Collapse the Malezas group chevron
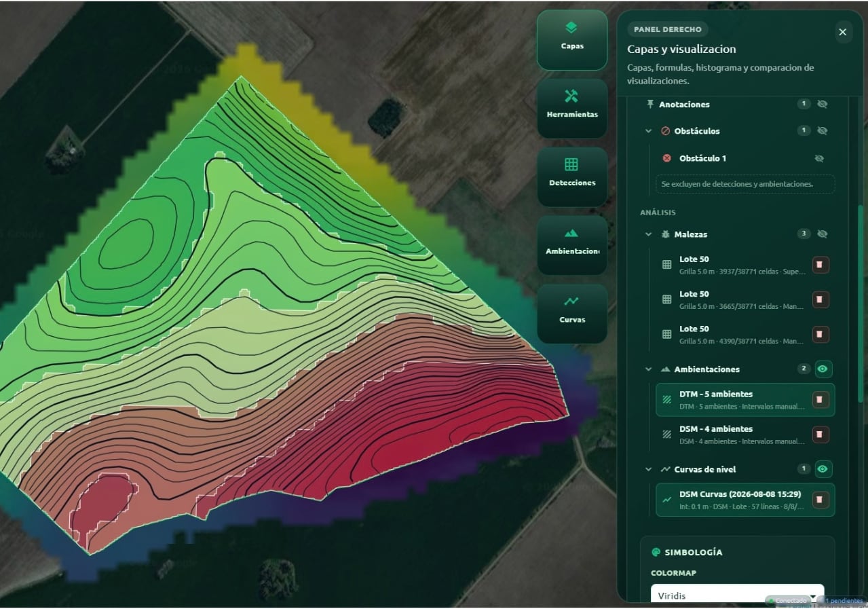Screen dimensions: 868x609 [649, 234]
